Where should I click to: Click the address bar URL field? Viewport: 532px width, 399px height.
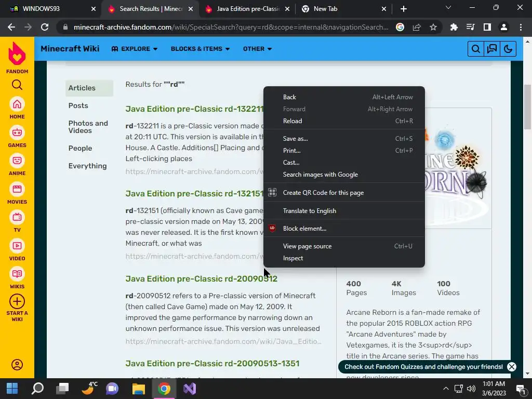231,27
